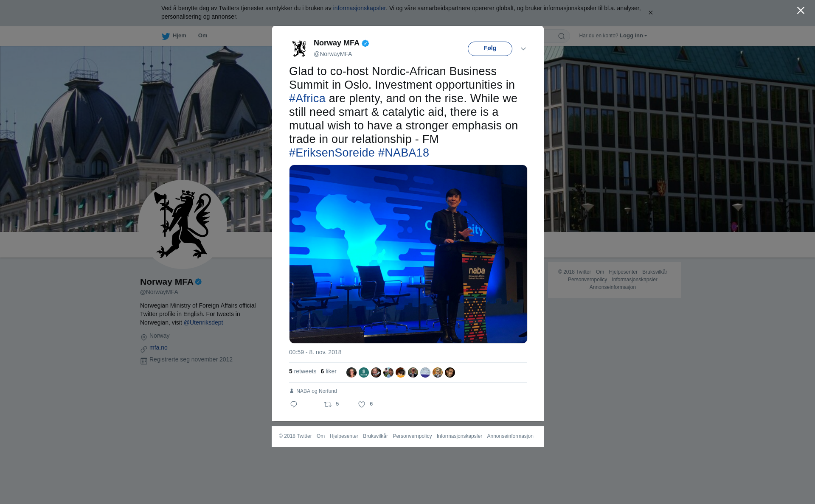Retweet using the retweet arrows icon

click(x=328, y=404)
